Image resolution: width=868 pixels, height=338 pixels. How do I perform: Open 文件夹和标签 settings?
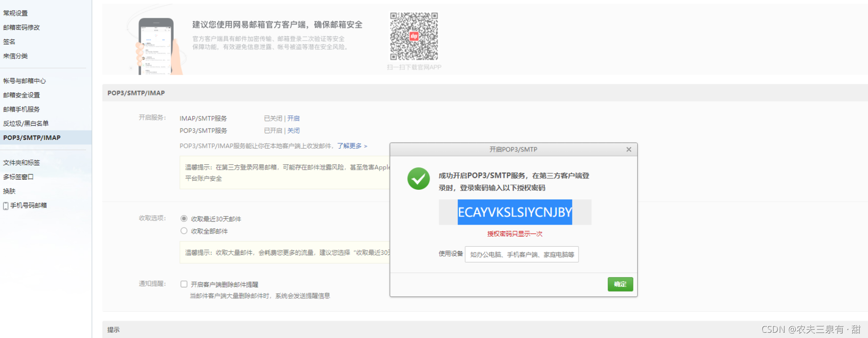pyautogui.click(x=22, y=163)
